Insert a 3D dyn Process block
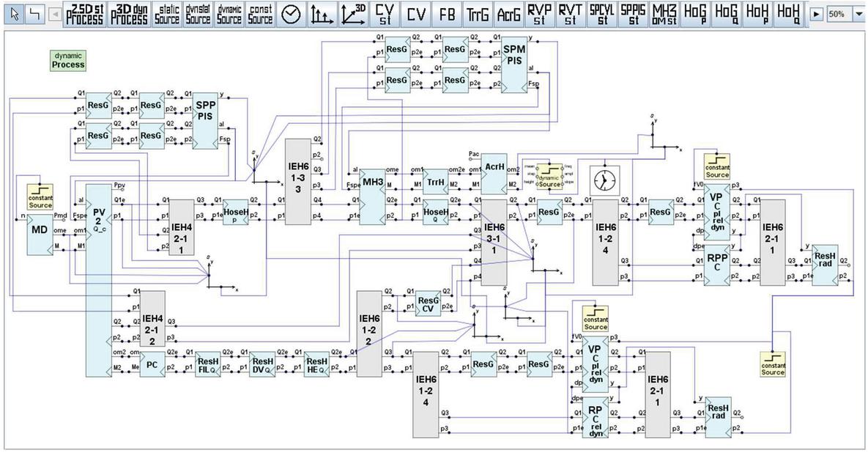Viewport: 868px width, 453px height. (129, 15)
